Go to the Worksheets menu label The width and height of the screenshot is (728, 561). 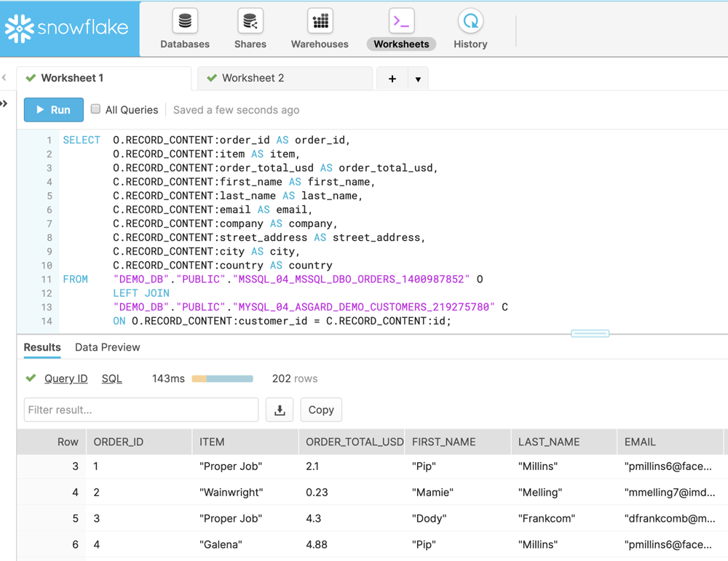click(x=401, y=44)
